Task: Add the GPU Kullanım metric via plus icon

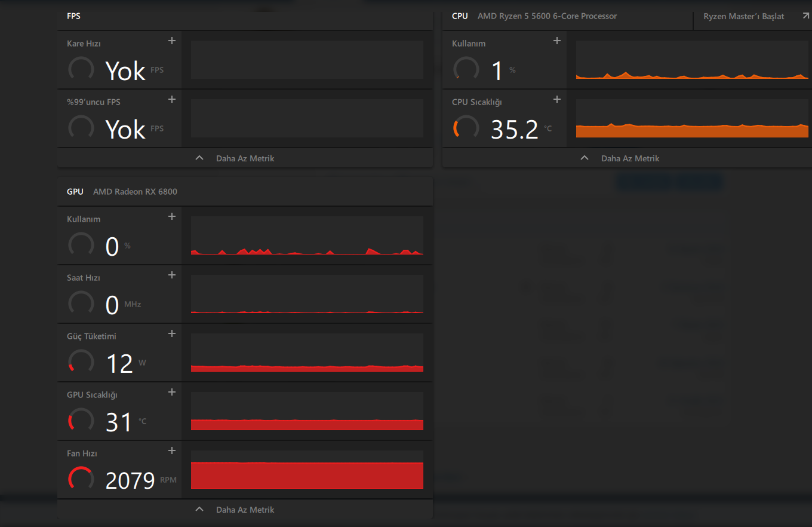Action: (172, 216)
